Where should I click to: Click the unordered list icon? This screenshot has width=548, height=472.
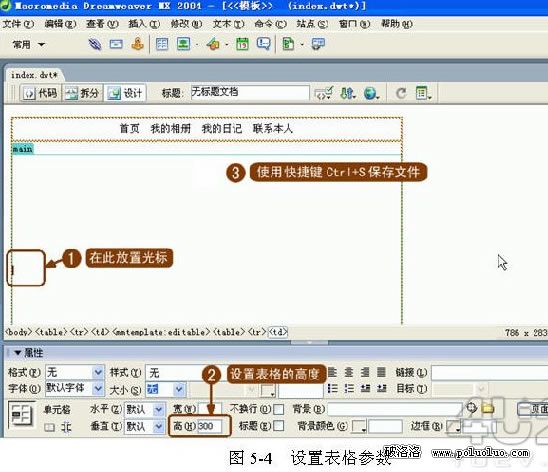pos(332,389)
